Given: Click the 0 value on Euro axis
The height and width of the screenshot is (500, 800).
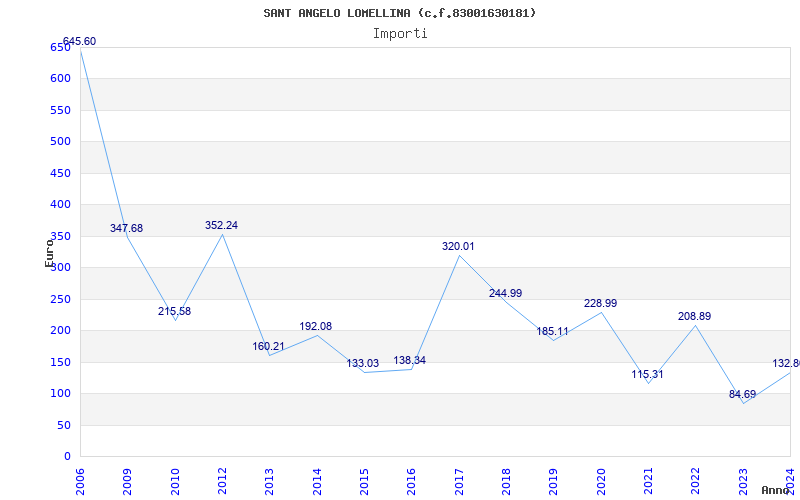Looking at the screenshot, I should (67, 456).
